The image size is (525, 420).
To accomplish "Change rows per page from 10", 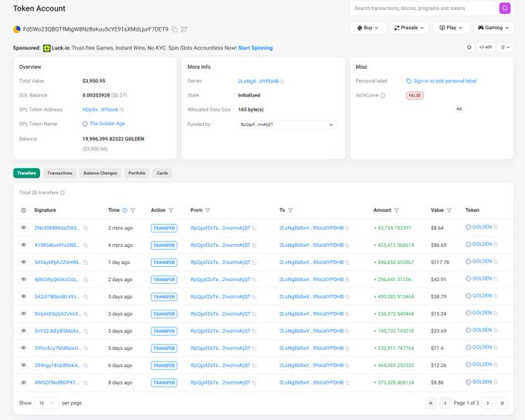I will [x=46, y=403].
